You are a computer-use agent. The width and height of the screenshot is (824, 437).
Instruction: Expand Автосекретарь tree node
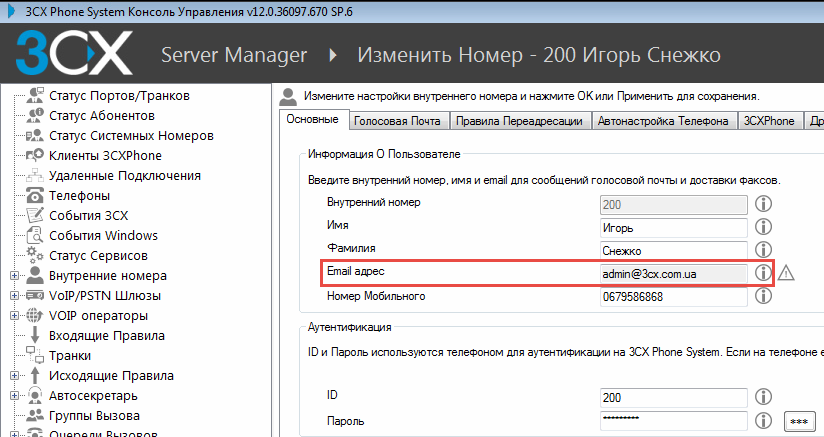point(14,395)
